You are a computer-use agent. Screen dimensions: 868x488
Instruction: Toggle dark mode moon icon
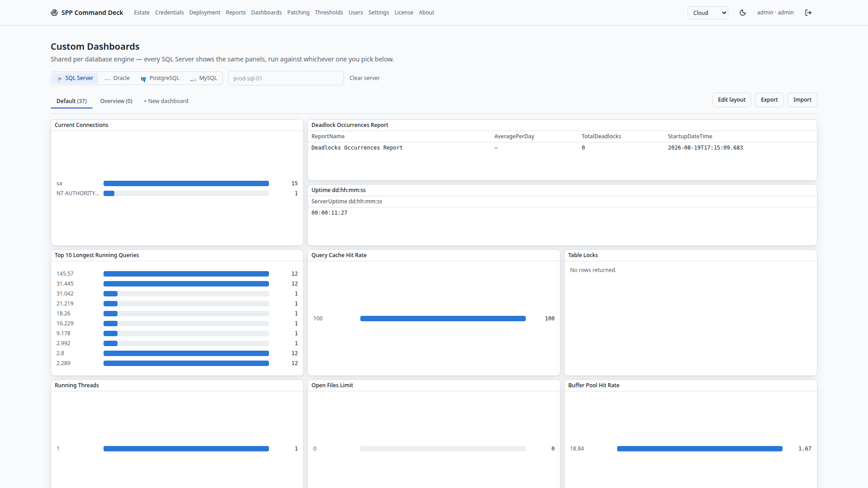[743, 13]
